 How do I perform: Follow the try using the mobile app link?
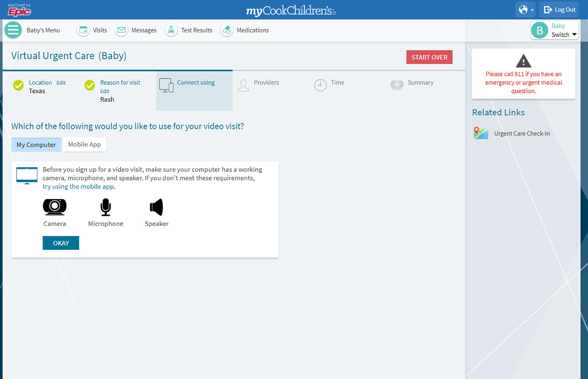78,187
